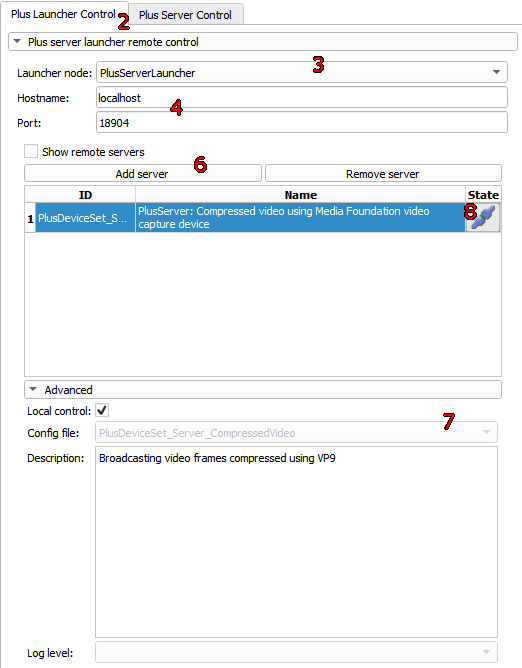Switch to Plus Server Control tab

pos(185,15)
